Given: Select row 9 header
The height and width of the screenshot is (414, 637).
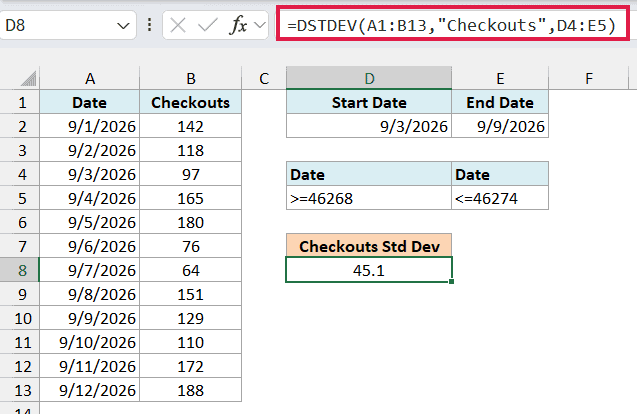Looking at the screenshot, I should (20, 294).
